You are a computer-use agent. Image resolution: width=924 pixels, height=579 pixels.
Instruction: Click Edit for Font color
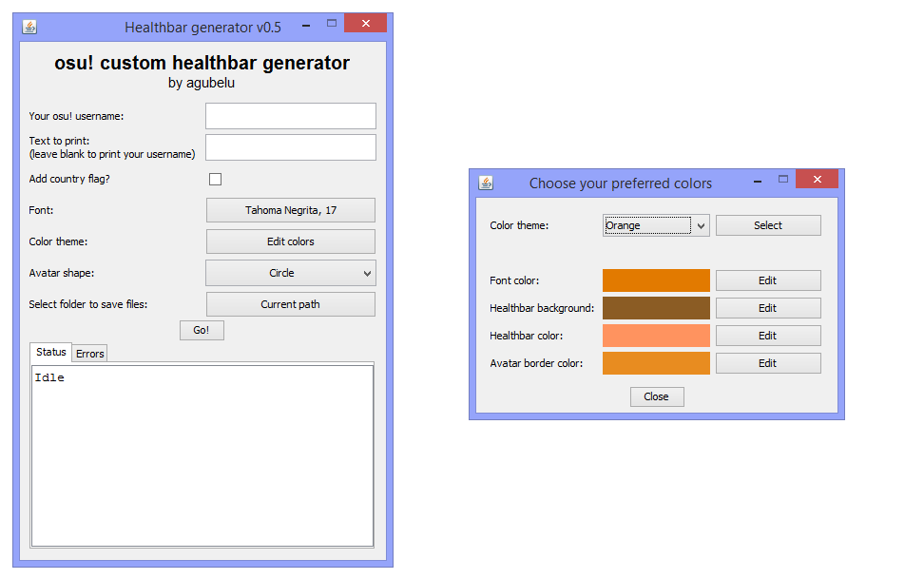tap(768, 280)
